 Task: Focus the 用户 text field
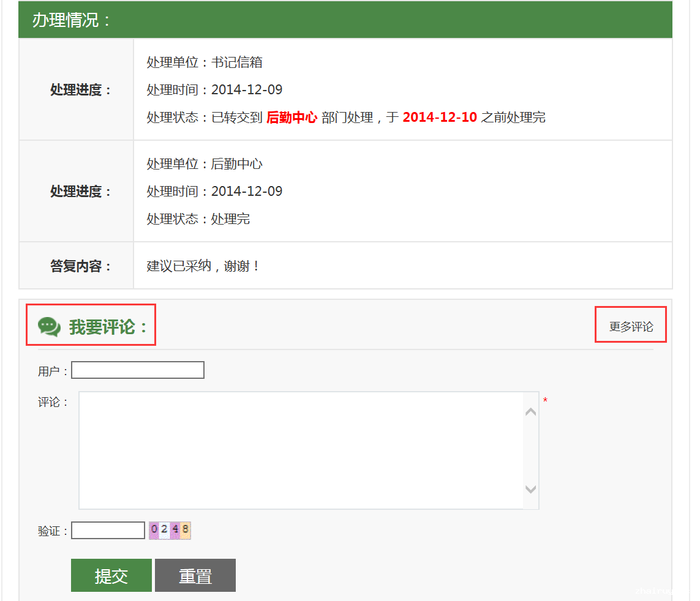click(138, 370)
